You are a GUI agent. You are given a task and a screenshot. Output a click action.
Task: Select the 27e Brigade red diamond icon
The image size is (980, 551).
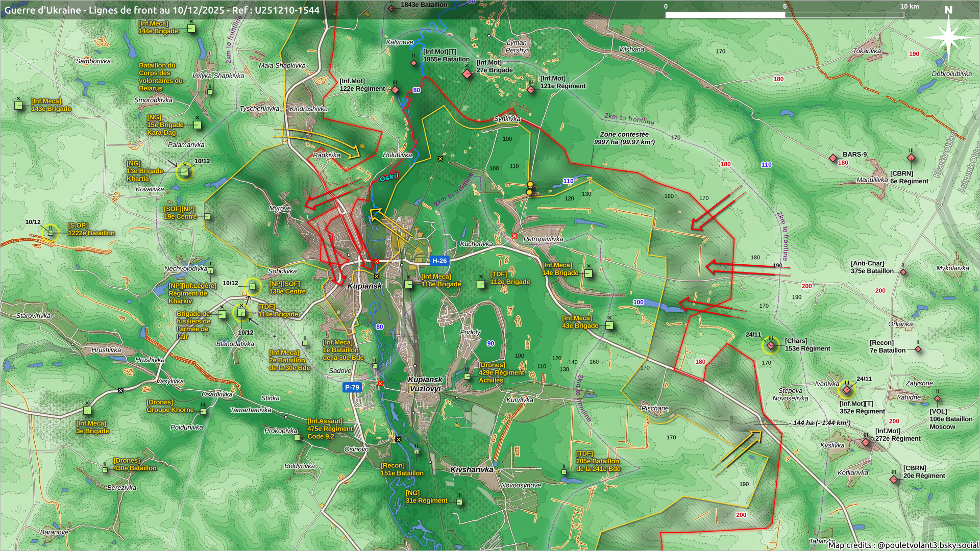coord(467,74)
